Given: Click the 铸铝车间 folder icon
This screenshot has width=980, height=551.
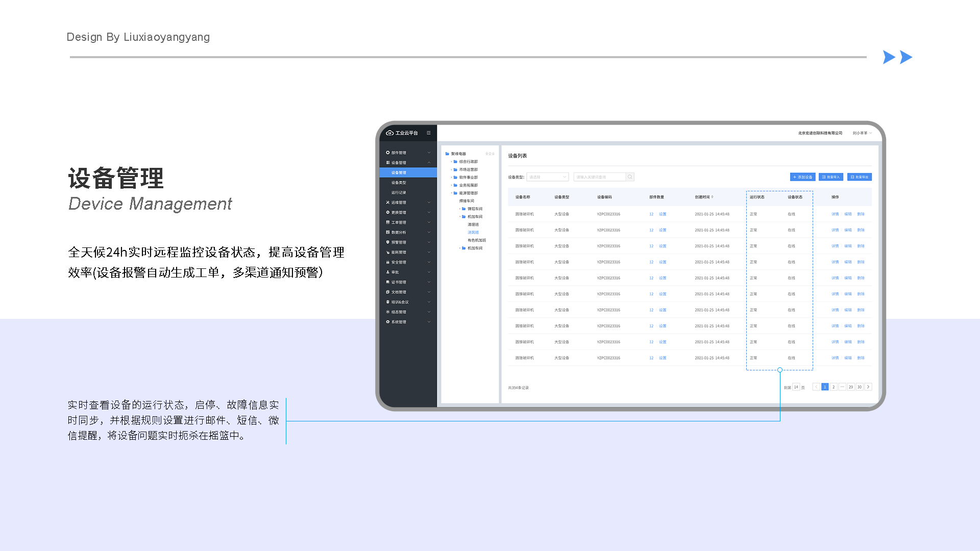Looking at the screenshot, I should [464, 209].
